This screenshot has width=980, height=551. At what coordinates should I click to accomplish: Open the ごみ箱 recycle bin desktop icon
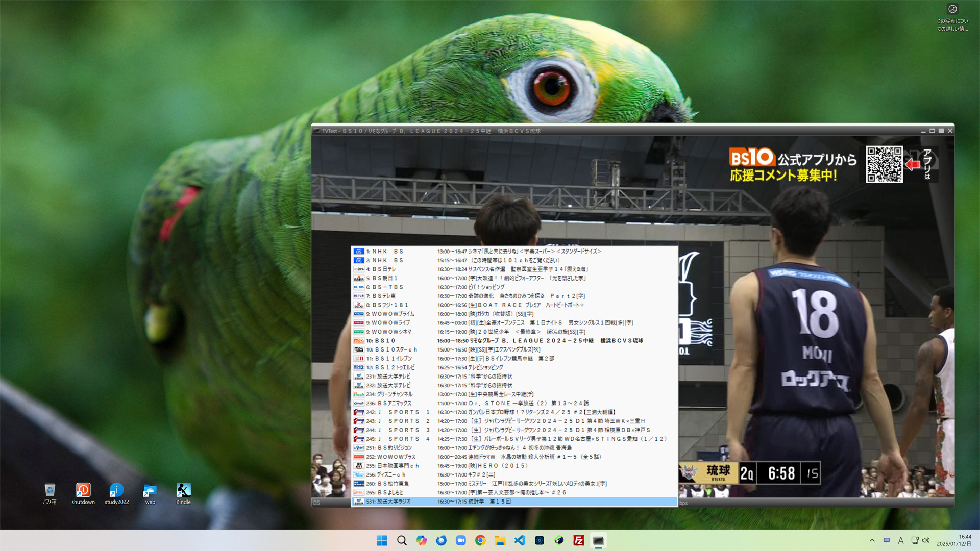pos(50,493)
